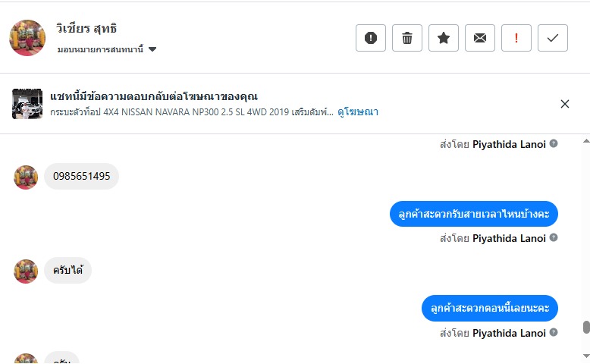The image size is (590, 364).
Task: Click the ลูกค้าสะดวกตอนนี้เลยนะคะ sent message
Action: 490,308
